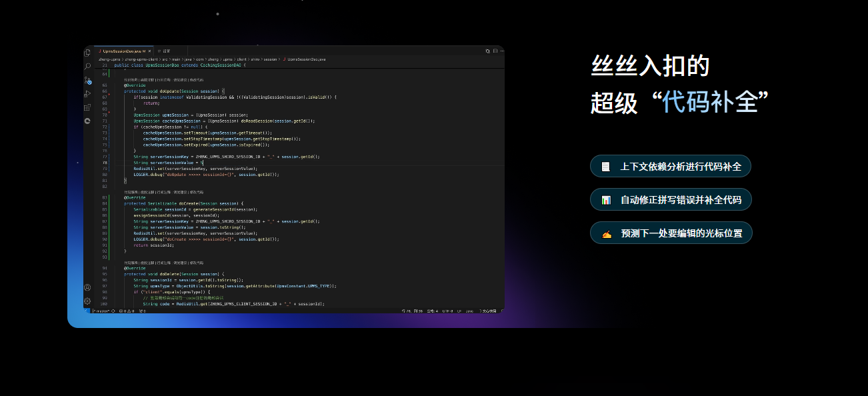
Task: Click 'String serverSessionValue =' at line 78
Action: click(x=166, y=163)
